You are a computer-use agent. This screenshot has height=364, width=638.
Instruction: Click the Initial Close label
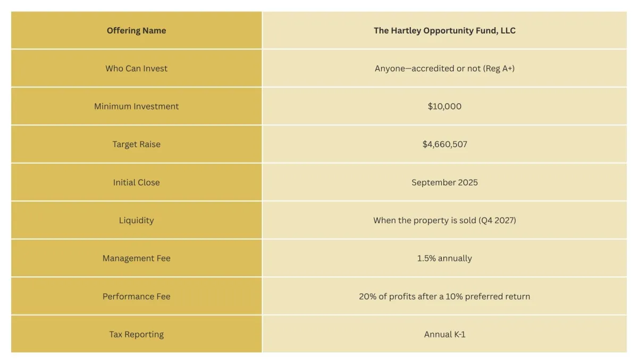pyautogui.click(x=136, y=182)
